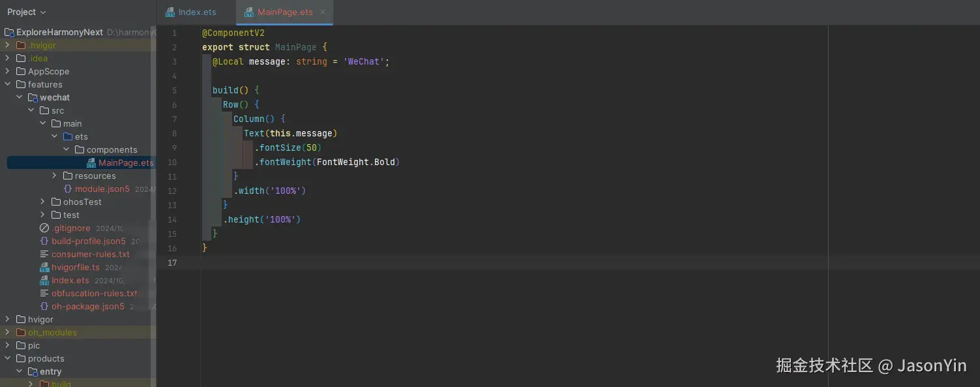
Task: Click .height('100%') on line 14
Action: pos(262,219)
